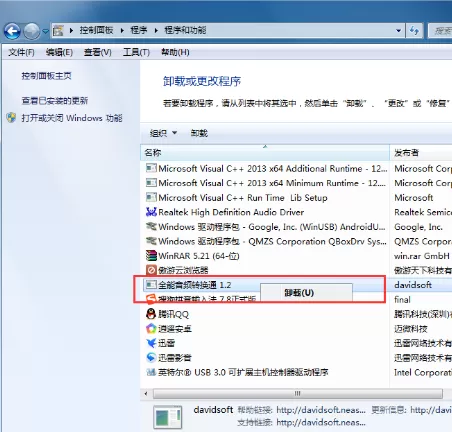The width and height of the screenshot is (452, 432).
Task: Select Visual C++ 2013 x64 Additional Runtime icon
Action: tap(151, 168)
